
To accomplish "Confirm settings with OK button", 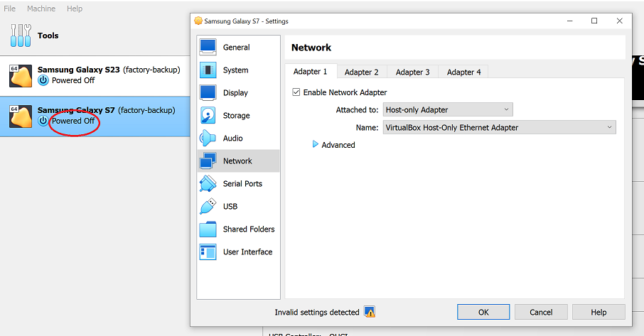I will (x=483, y=313).
